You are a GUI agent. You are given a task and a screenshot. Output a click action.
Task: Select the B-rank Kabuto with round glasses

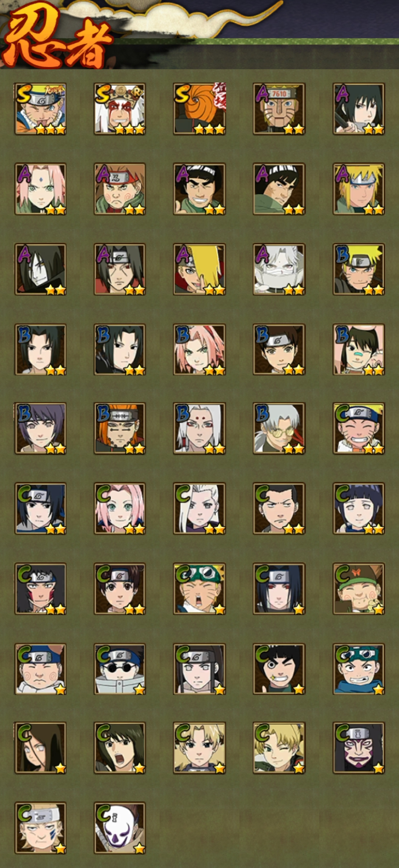pyautogui.click(x=279, y=428)
